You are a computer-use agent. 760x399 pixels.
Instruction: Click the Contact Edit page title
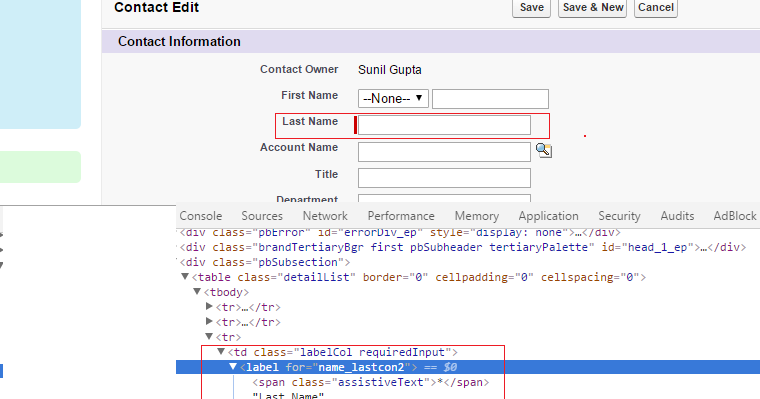[x=157, y=7]
